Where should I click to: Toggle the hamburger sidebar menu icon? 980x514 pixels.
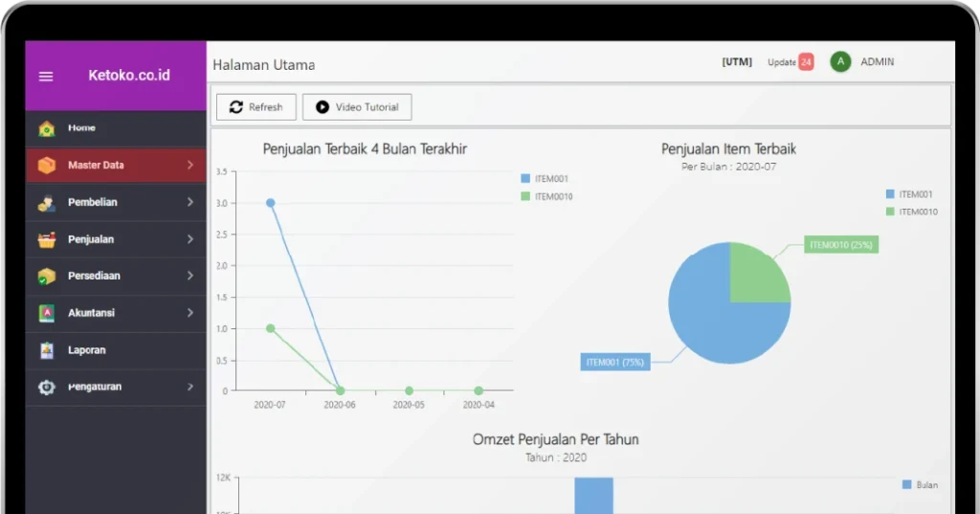pos(46,77)
